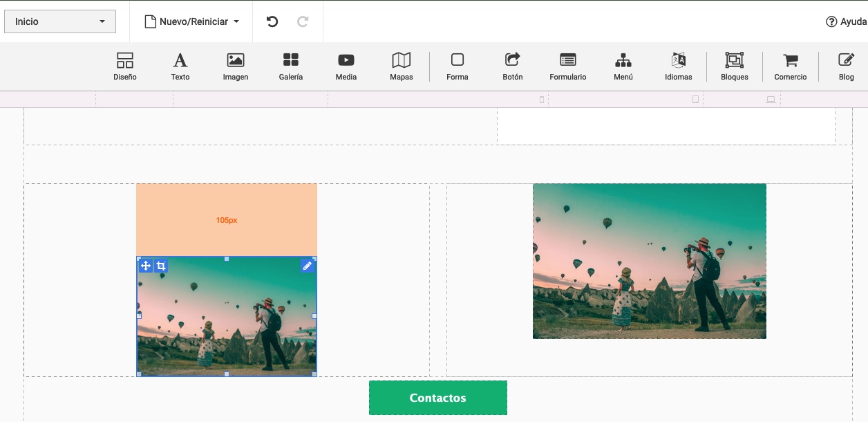Viewport: 868px width, 422px height.
Task: Click the Mapas icon
Action: tap(401, 66)
